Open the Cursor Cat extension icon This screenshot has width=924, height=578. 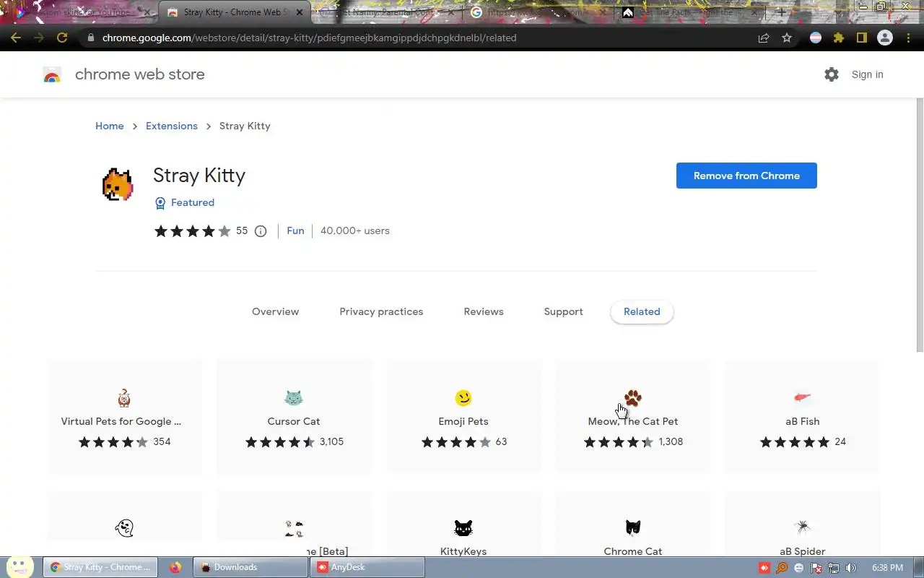coord(293,397)
